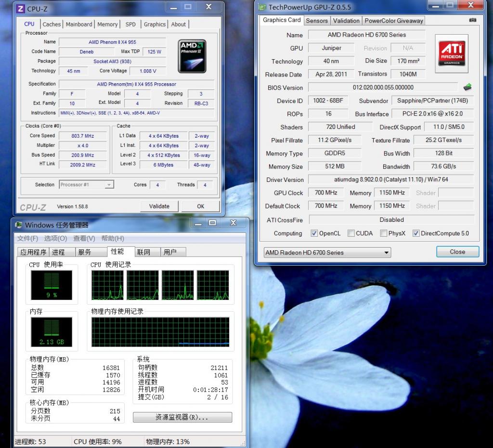Switch to the Mainboard tab in CPU-Z
493x448 pixels.
pyautogui.click(x=79, y=24)
